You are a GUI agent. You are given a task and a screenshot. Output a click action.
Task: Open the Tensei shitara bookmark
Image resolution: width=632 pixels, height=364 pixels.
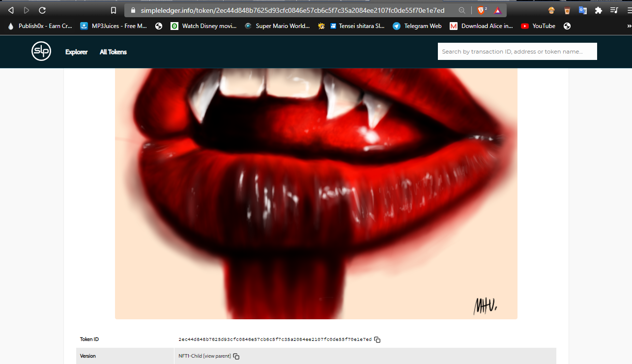pyautogui.click(x=357, y=26)
